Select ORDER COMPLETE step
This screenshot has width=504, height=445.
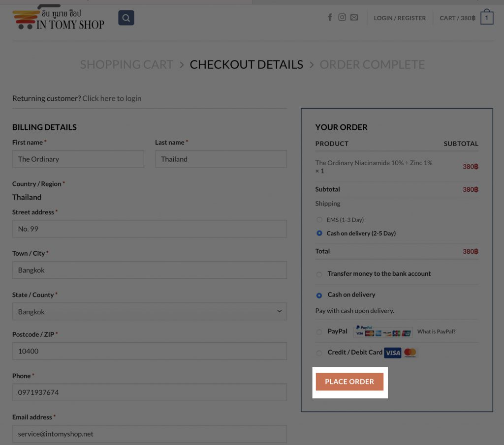[372, 64]
